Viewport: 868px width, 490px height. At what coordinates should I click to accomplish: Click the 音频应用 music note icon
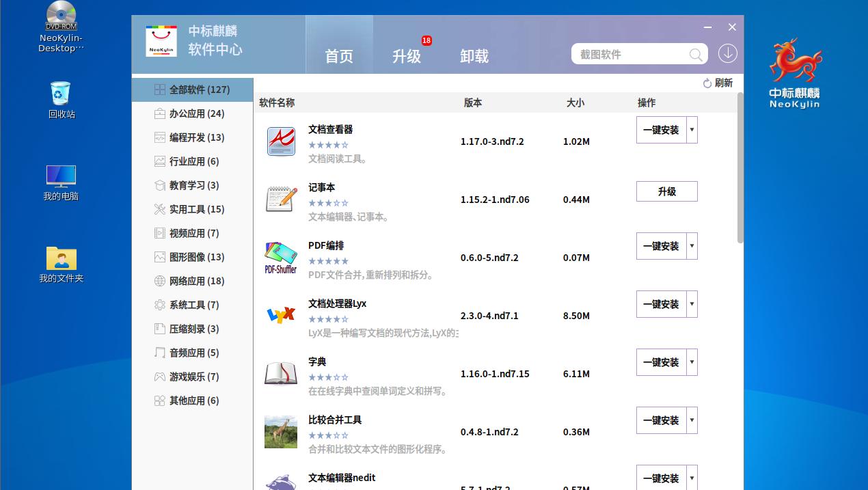tap(159, 353)
